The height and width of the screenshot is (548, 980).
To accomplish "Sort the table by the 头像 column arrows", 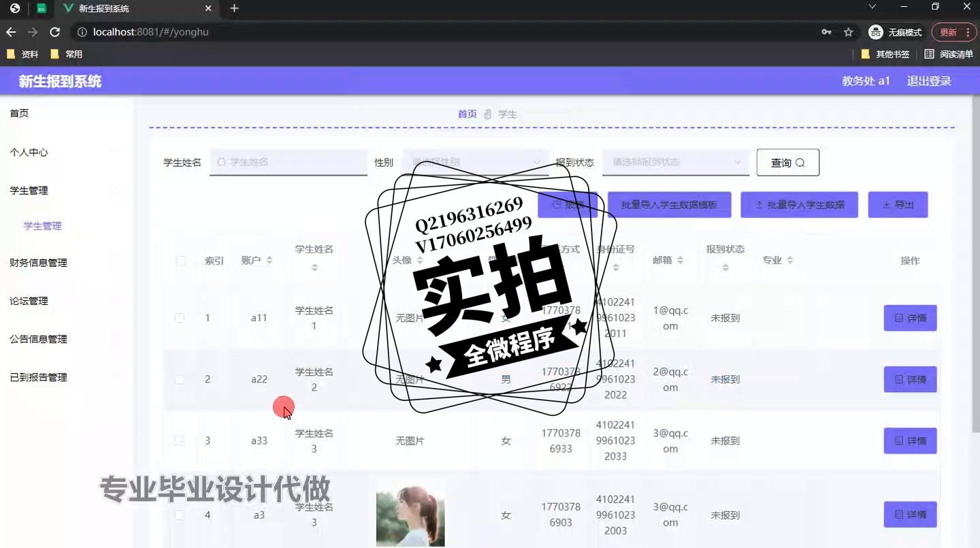I will coord(420,260).
